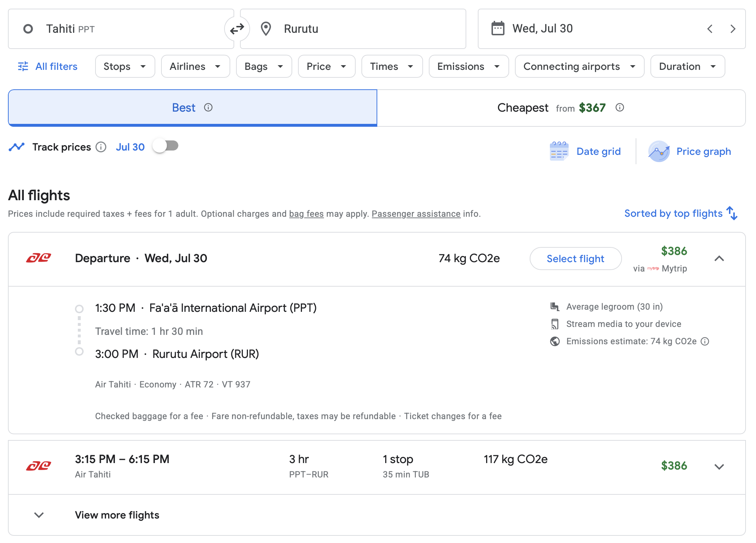The height and width of the screenshot is (543, 756).
Task: Click Select flight for the $386 departure
Action: coord(575,259)
